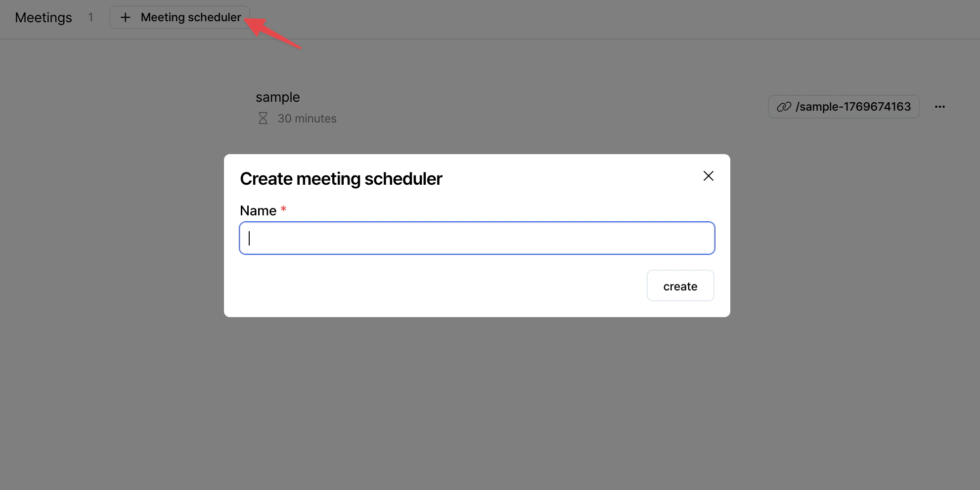Select the Meetings heading
The height and width of the screenshot is (490, 980).
pyautogui.click(x=43, y=17)
